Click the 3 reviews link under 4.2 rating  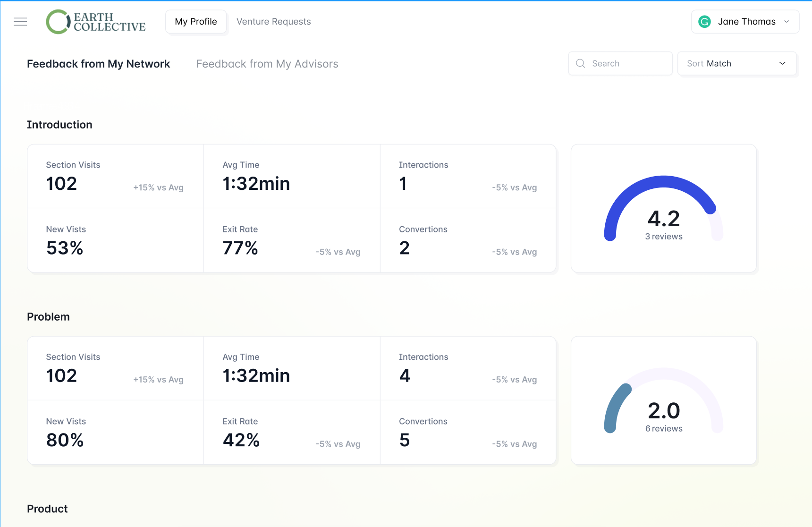point(664,237)
